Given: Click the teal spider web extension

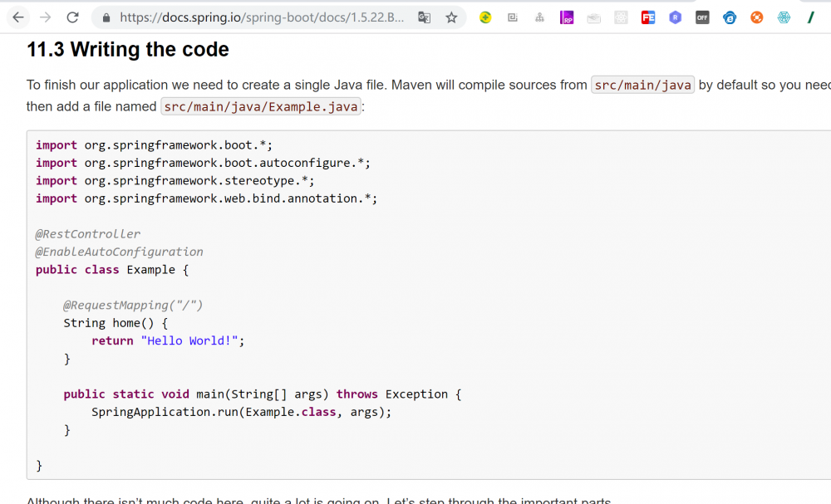Looking at the screenshot, I should (x=784, y=17).
